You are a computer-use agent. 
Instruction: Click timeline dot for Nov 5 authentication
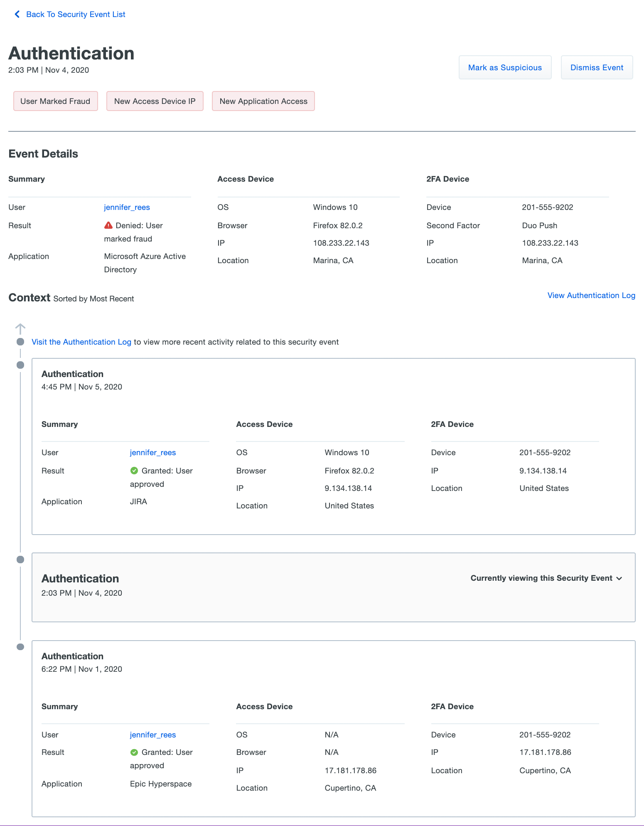coord(20,365)
